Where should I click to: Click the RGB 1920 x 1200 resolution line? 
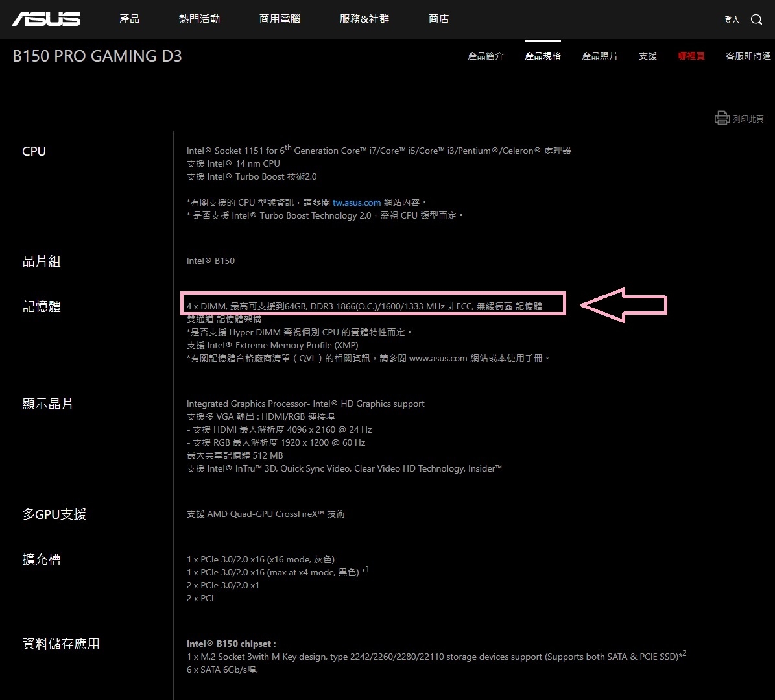[276, 442]
